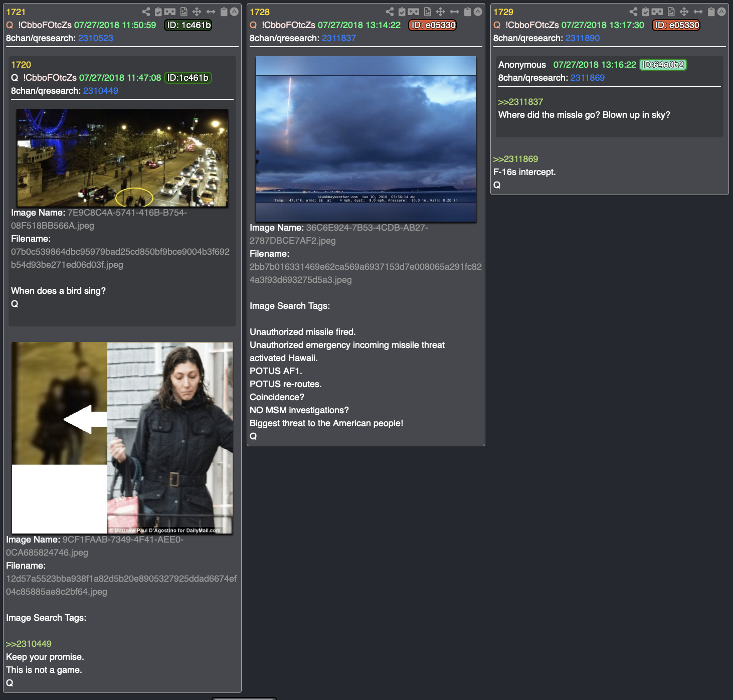This screenshot has width=733, height=700.
Task: Click post number 1721
Action: [16, 12]
